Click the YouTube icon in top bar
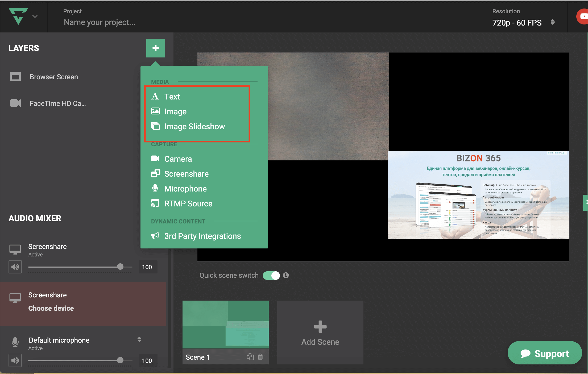Viewport: 588px width, 374px height. pyautogui.click(x=583, y=16)
